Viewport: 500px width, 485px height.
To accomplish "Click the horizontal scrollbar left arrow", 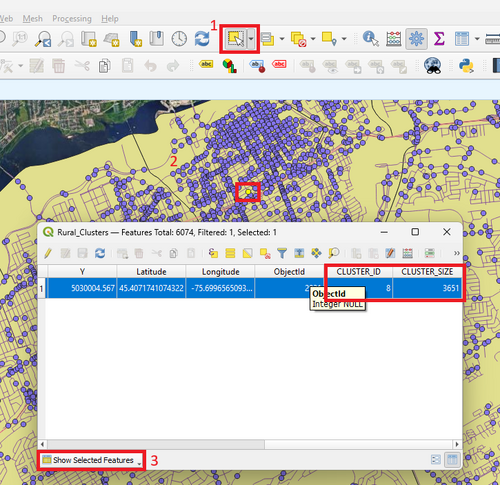I will pos(42,444).
